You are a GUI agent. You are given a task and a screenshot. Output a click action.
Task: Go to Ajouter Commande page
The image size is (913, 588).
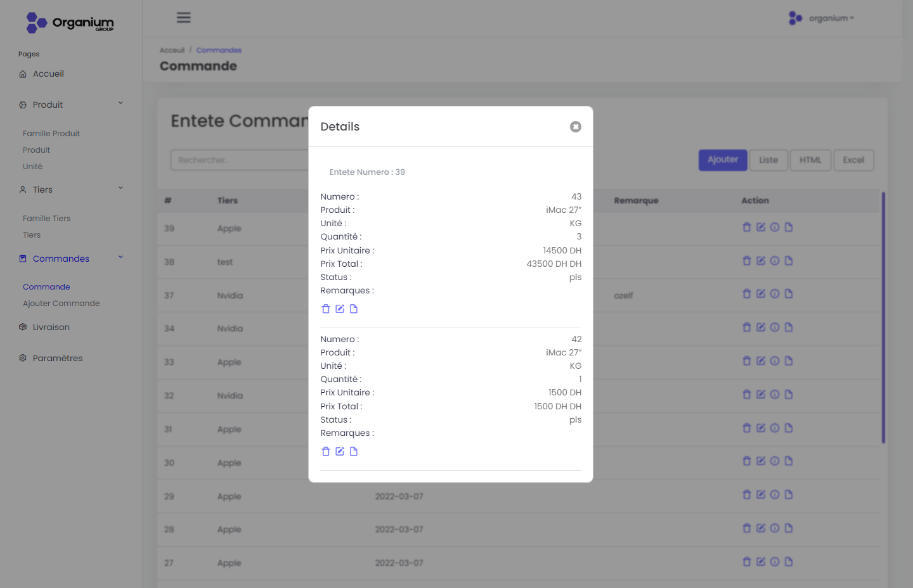click(x=62, y=304)
